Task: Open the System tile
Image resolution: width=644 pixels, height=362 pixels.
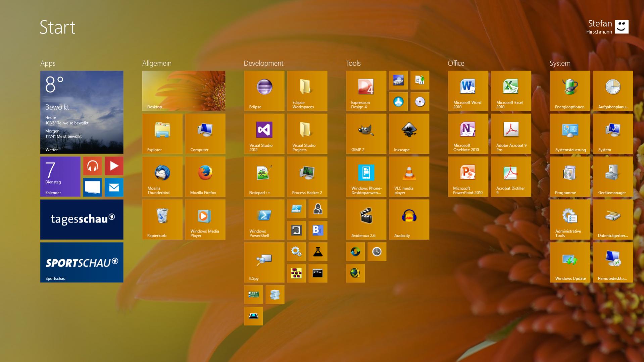Action: coord(613,134)
